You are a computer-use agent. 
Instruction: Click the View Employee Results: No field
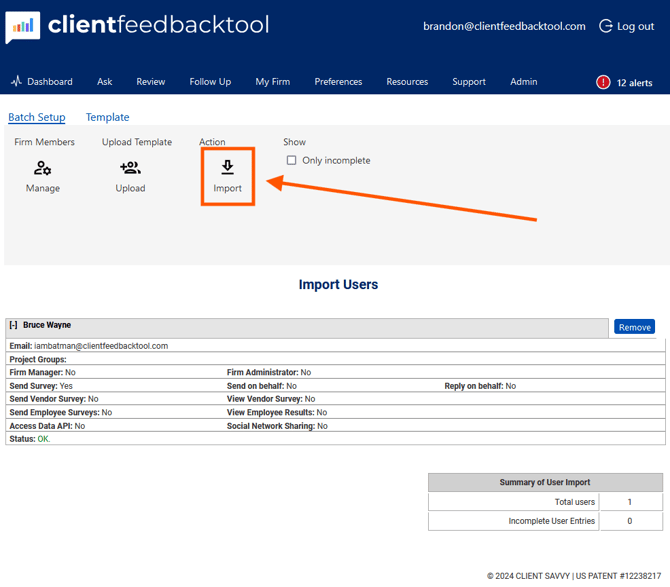[277, 412]
